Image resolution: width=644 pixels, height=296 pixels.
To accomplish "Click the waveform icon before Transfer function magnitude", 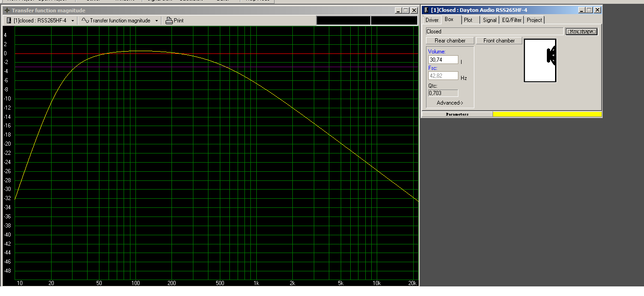I will click(x=85, y=21).
